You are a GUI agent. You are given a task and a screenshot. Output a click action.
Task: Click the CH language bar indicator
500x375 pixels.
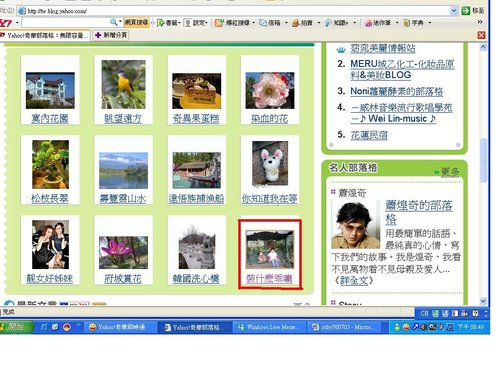(424, 313)
